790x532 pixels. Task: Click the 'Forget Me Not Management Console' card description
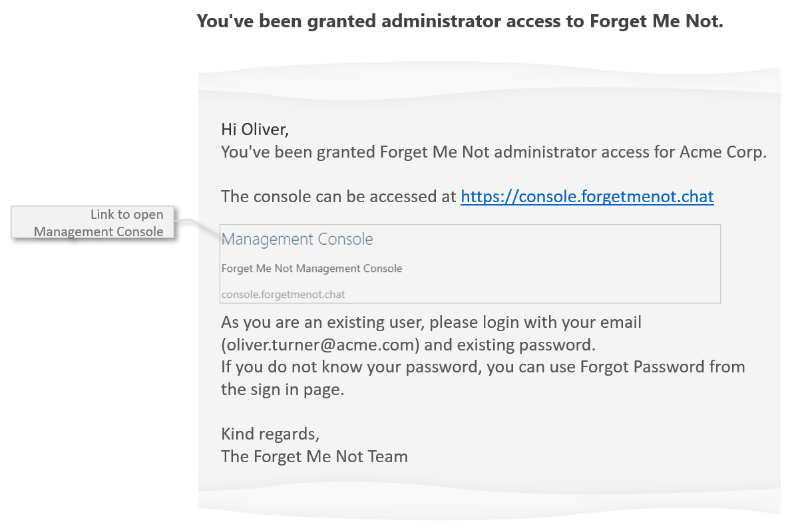(x=311, y=269)
